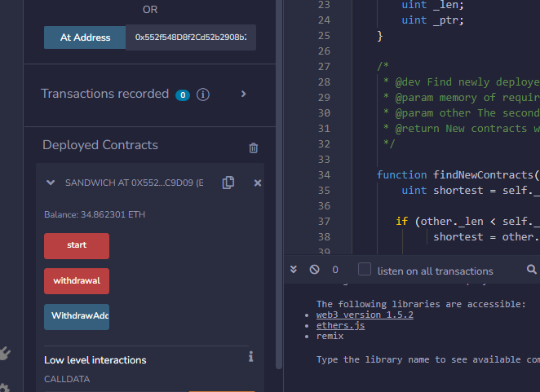This screenshot has height=392, width=540.
Task: Click line number 27 in gutter
Action: (x=324, y=67)
